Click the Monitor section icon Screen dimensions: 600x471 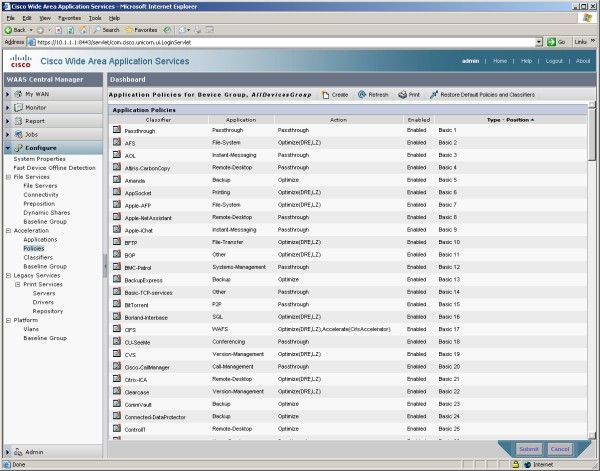(x=18, y=108)
